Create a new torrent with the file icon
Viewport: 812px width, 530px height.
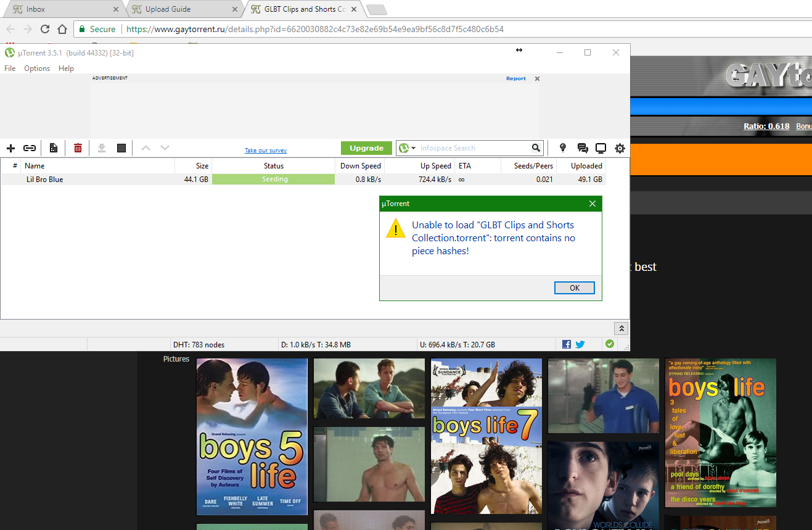tap(53, 148)
